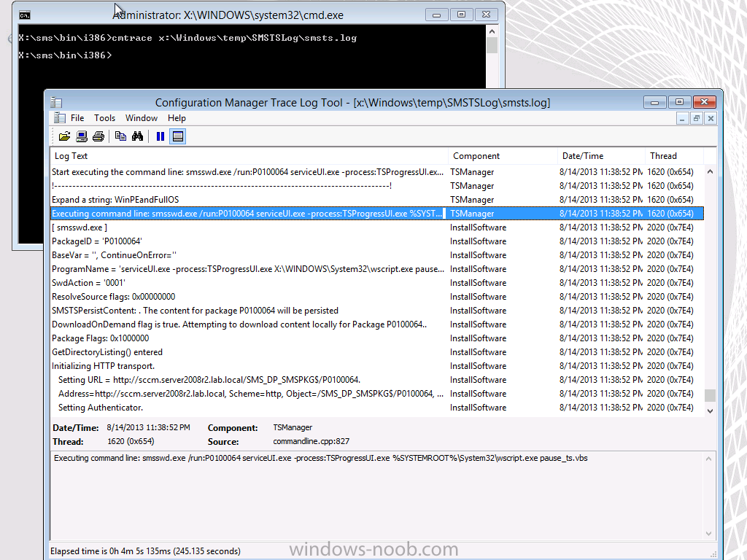The height and width of the screenshot is (560, 747).
Task: Select the 'DownloadOnDemand flag is true' row
Action: pyautogui.click(x=377, y=324)
